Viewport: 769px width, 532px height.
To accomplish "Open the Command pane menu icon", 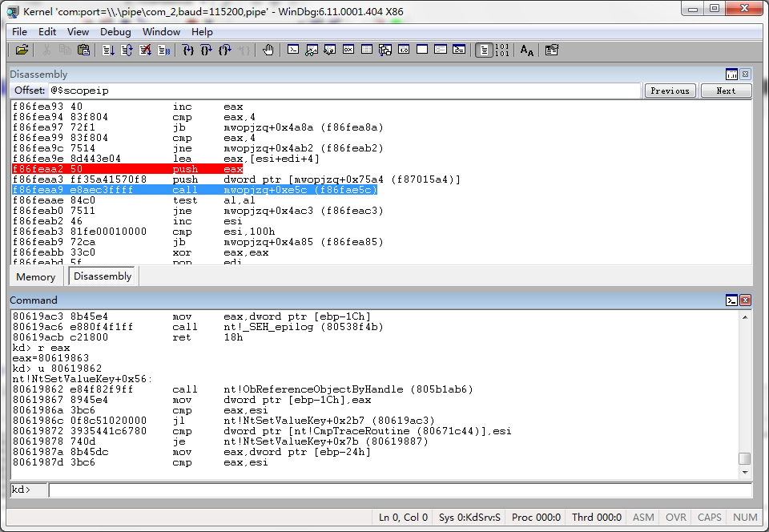I will click(x=731, y=300).
